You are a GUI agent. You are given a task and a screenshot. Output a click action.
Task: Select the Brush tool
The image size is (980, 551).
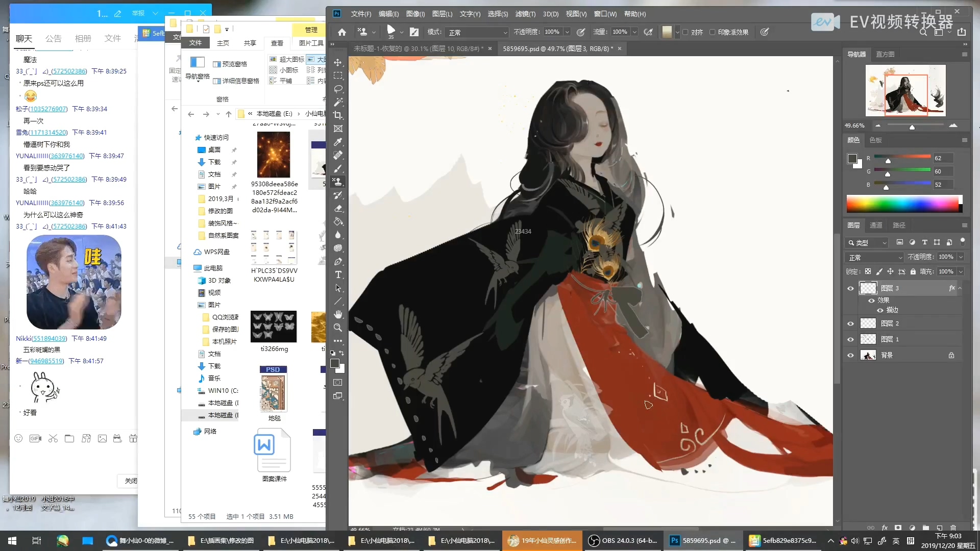338,168
